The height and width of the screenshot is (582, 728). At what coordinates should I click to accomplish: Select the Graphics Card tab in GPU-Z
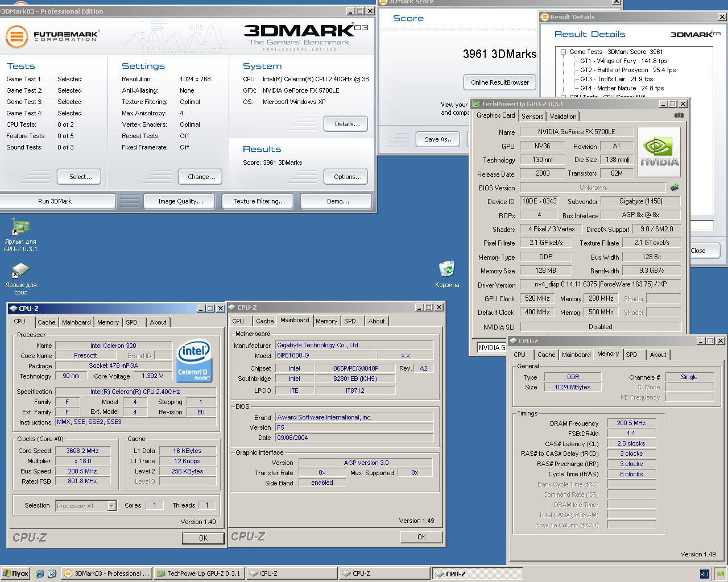click(x=495, y=115)
